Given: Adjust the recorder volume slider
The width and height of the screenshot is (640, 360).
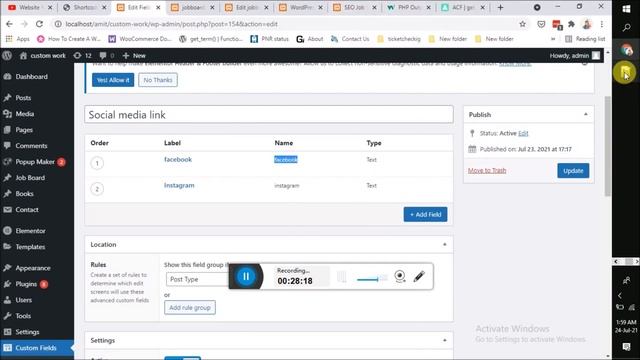Looking at the screenshot, I should (x=371, y=279).
